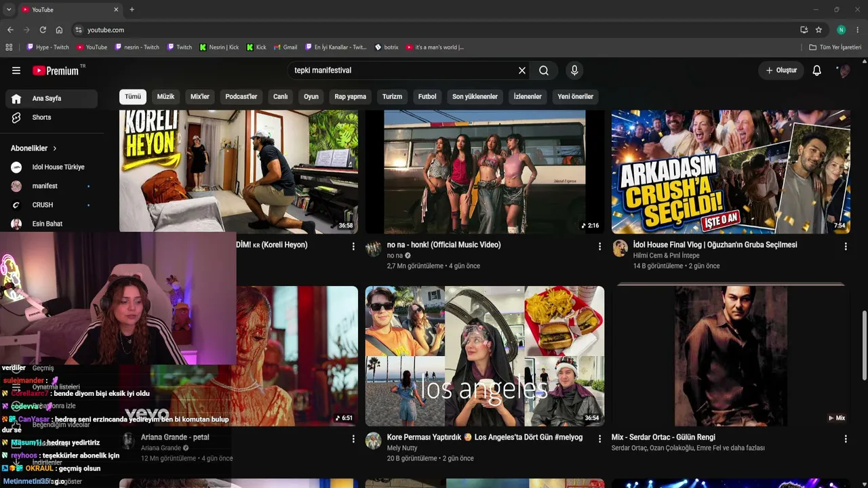
Task: Open the Chrome profile N button
Action: 842,30
